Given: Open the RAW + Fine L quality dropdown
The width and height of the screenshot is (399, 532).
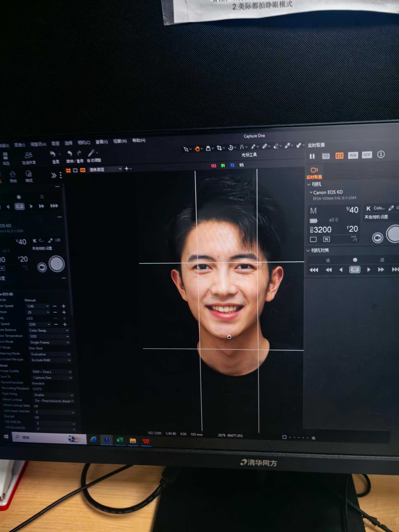Looking at the screenshot, I should pos(52,372).
